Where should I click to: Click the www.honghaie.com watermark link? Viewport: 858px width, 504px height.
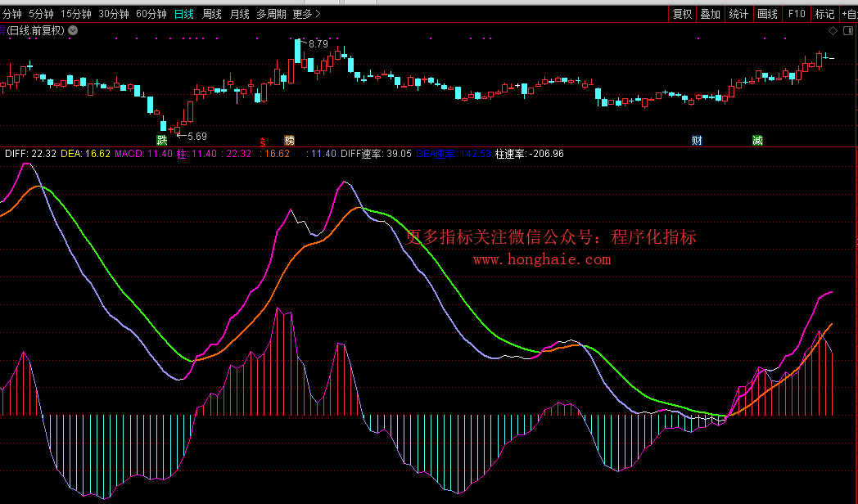tap(541, 259)
